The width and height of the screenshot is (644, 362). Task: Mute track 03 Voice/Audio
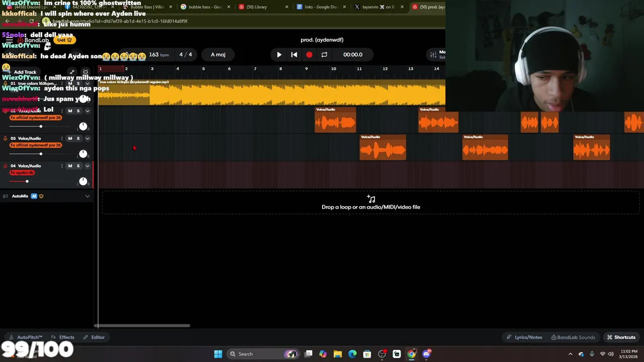coord(70,138)
